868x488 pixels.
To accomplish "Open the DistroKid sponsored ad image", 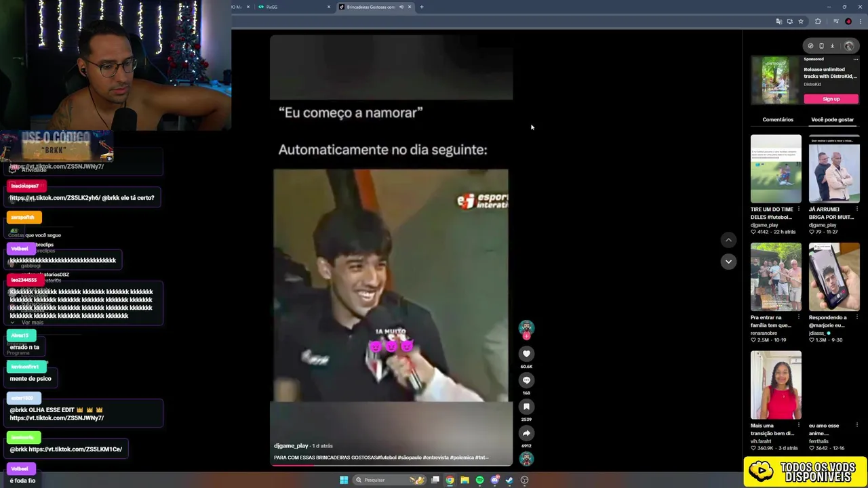I will (x=776, y=80).
